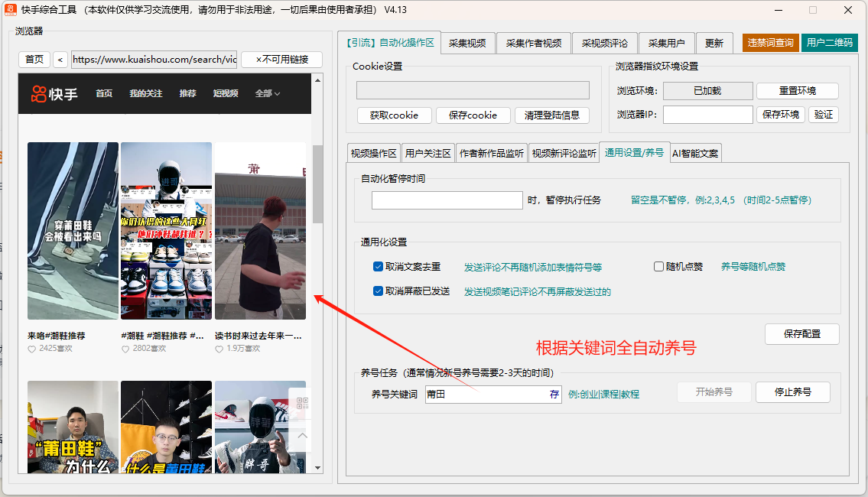868x497 pixels.
Task: Click the 保存配置 button
Action: 801,334
